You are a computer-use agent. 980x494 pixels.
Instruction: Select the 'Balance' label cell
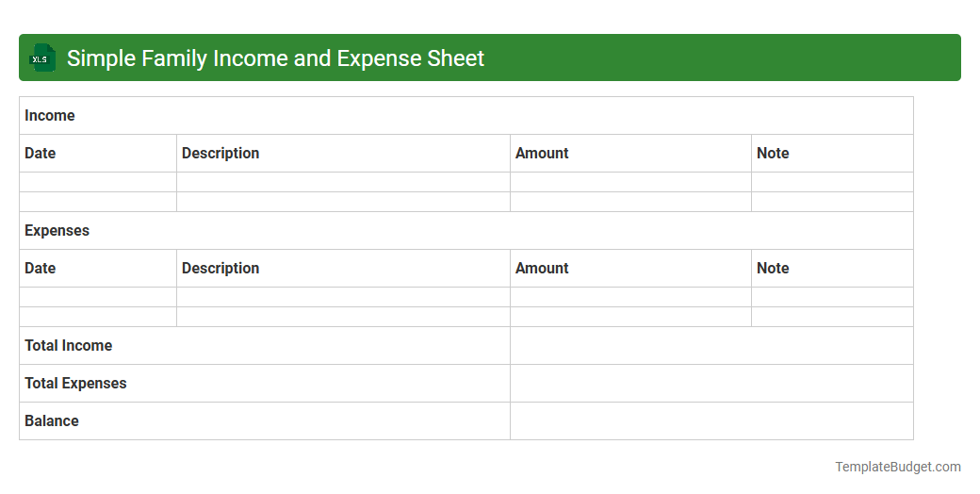point(265,420)
